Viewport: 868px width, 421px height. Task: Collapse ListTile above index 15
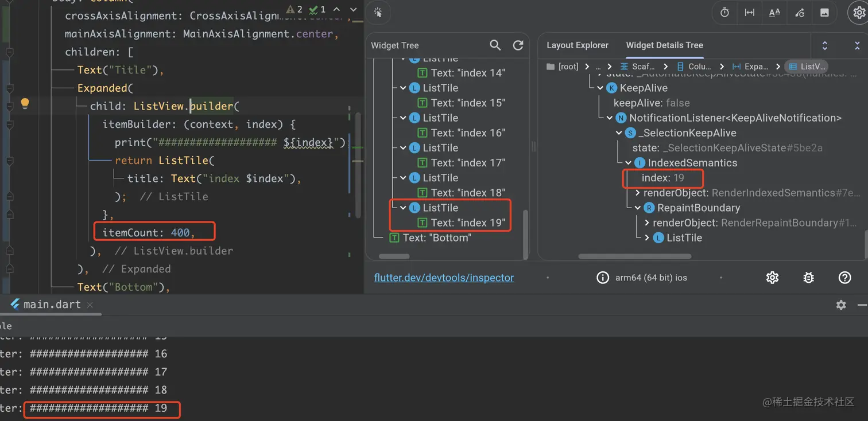[403, 88]
